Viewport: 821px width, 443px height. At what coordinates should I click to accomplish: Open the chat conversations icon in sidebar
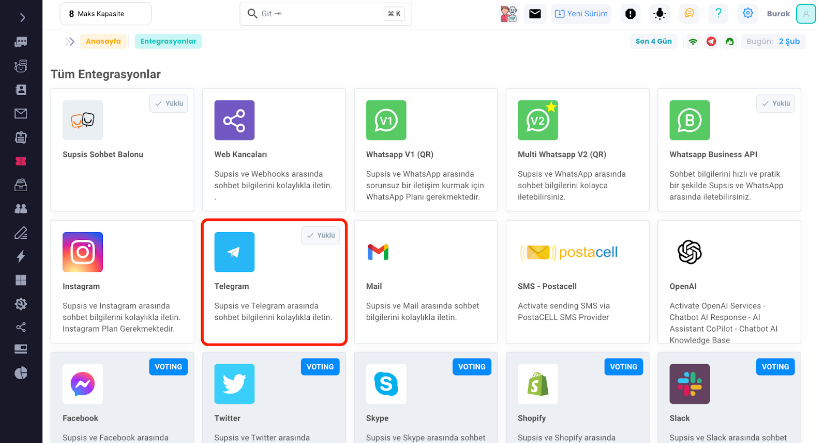coord(21,42)
